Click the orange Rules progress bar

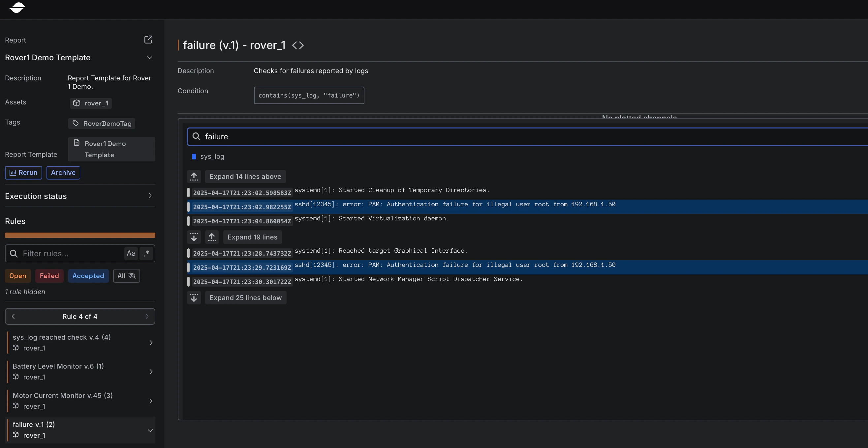point(80,235)
